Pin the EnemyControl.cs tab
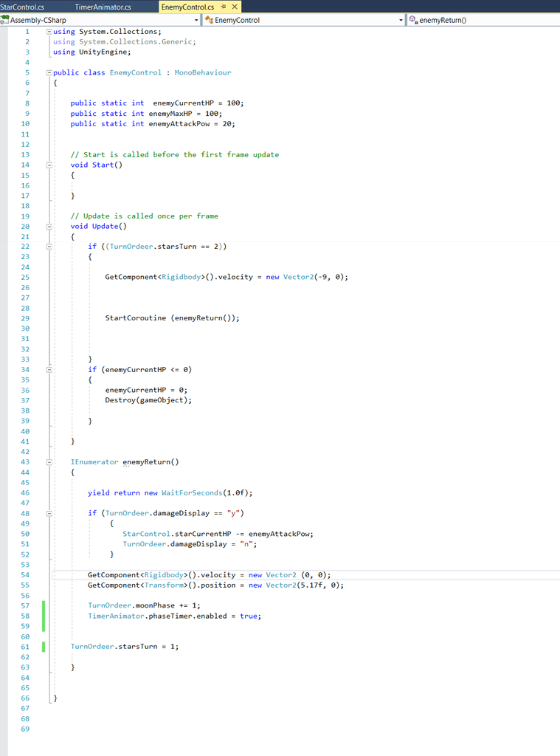The height and width of the screenshot is (756, 560). click(223, 7)
